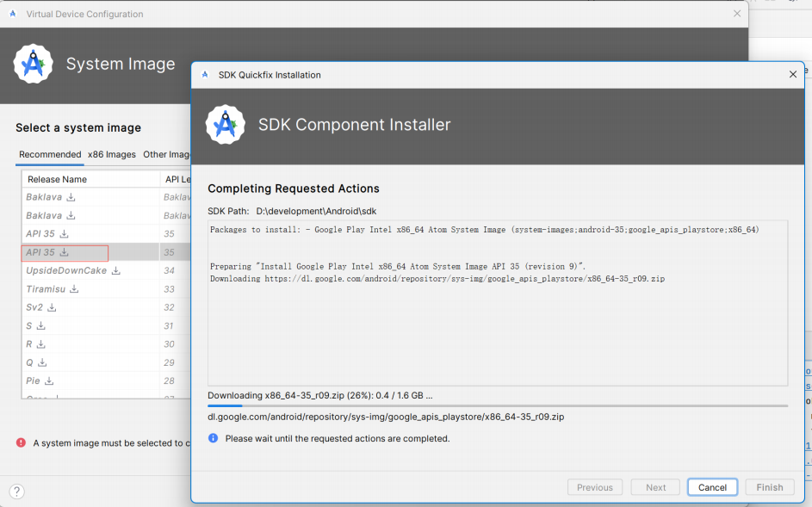Screen dimensions: 812x507
Task: Open the Other Images tab
Action: tap(166, 154)
